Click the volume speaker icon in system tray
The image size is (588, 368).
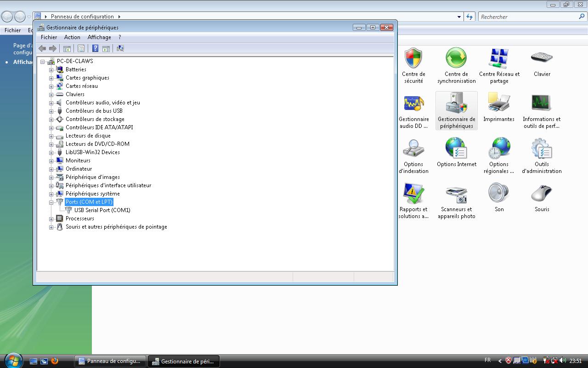pyautogui.click(x=563, y=361)
